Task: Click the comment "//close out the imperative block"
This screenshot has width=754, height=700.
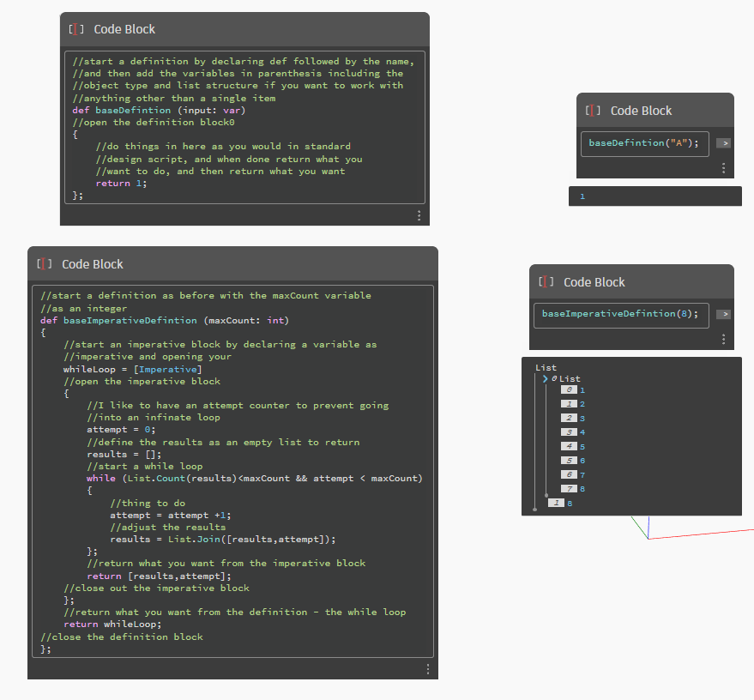Action: click(156, 588)
